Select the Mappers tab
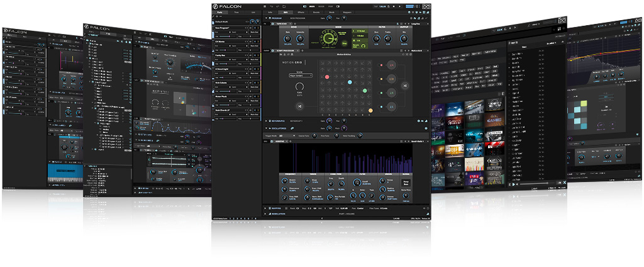This screenshot has height=267, width=644. (347, 13)
